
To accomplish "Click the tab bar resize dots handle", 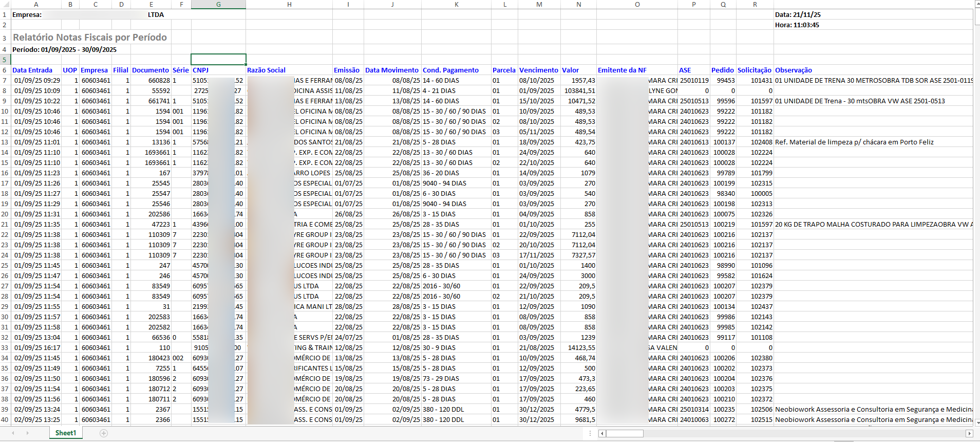I will [x=590, y=433].
